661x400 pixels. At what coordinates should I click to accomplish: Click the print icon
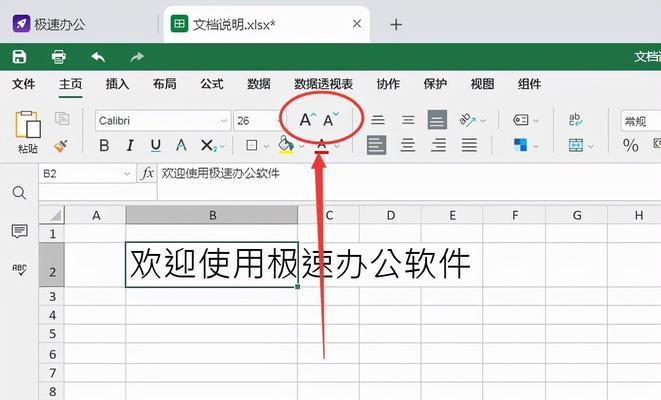[58, 57]
